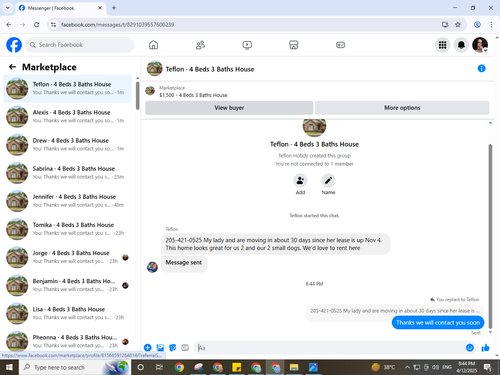Open the taskbar clock and date
This screenshot has width=500, height=375.
(x=466, y=367)
